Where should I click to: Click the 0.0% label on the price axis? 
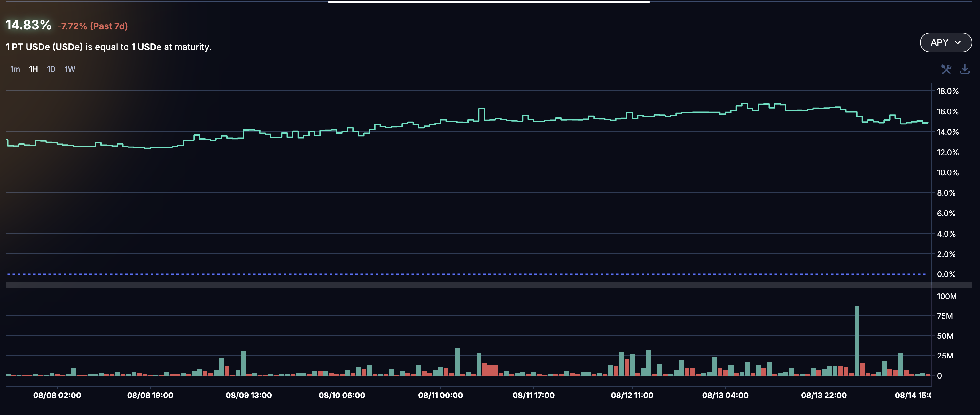pyautogui.click(x=946, y=275)
